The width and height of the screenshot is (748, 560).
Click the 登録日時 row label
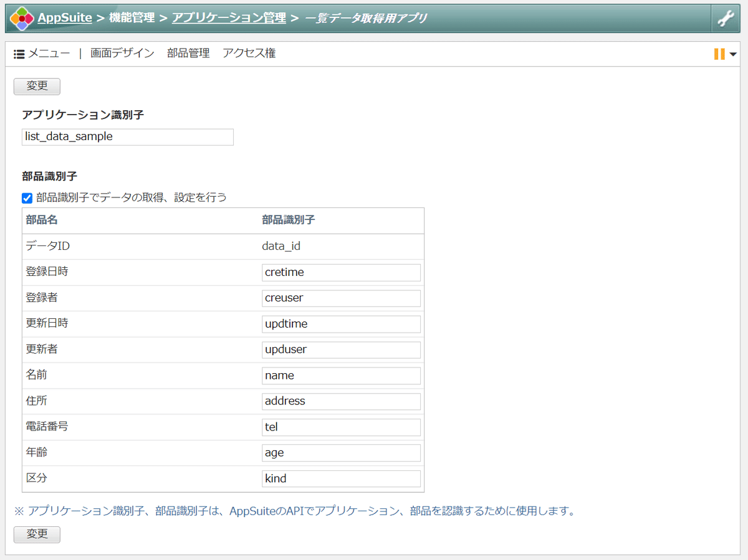[x=47, y=272]
